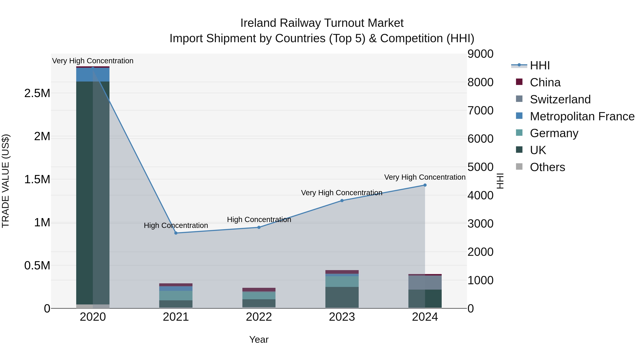The height and width of the screenshot is (362, 644).
Task: Toggle Others series in legend
Action: [540, 167]
